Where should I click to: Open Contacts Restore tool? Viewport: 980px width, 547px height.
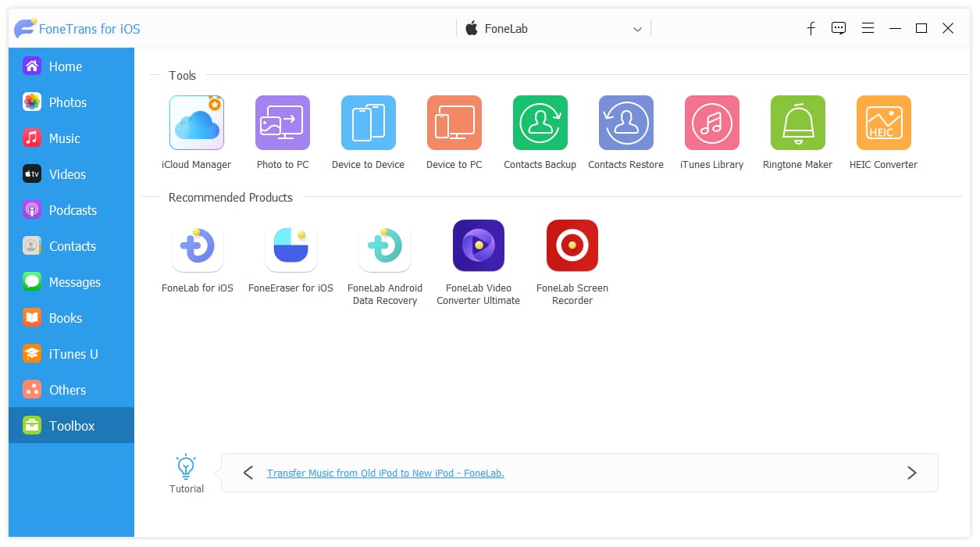[626, 123]
